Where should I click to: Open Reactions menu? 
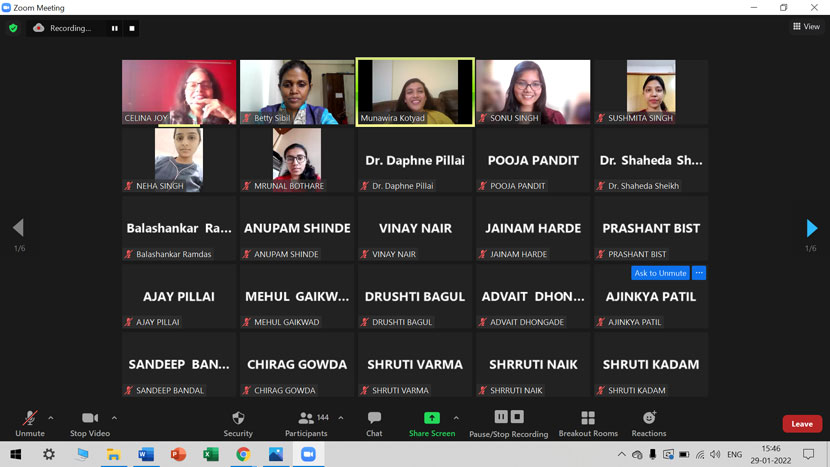point(649,424)
